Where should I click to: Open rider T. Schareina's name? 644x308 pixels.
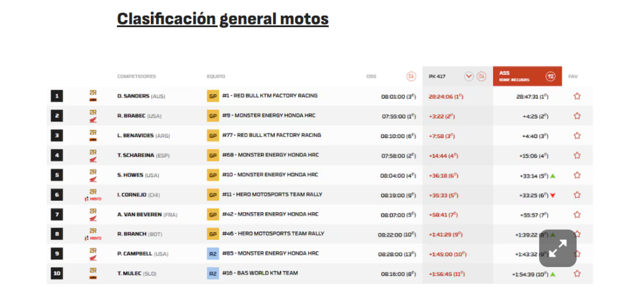[x=135, y=155]
